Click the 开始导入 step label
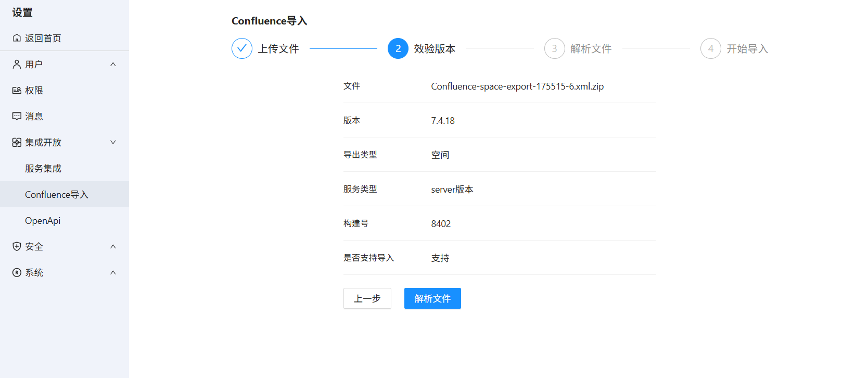The width and height of the screenshot is (868, 378). tap(747, 48)
